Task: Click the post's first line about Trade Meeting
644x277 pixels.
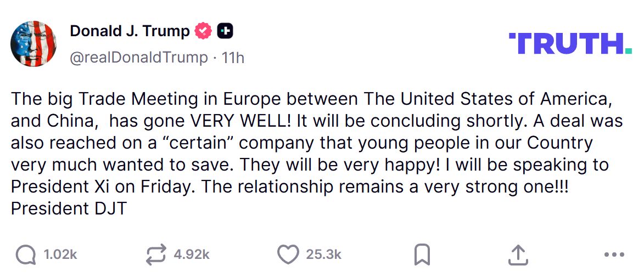Action: tap(311, 100)
